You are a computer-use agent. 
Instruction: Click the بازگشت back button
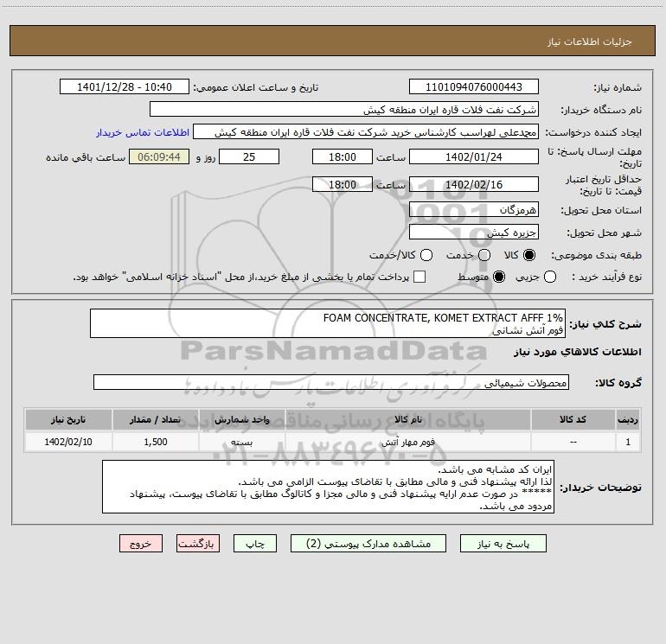pyautogui.click(x=198, y=544)
